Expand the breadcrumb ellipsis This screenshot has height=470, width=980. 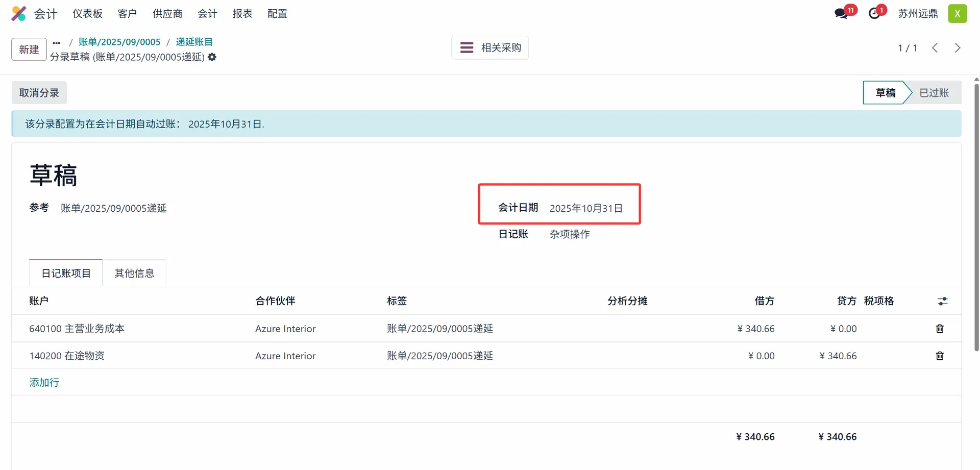(x=57, y=42)
